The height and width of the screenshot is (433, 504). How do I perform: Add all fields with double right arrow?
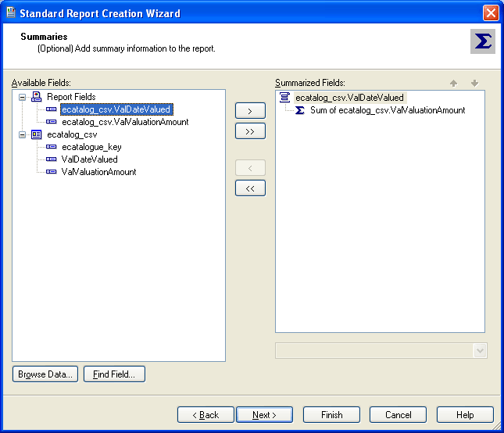250,131
